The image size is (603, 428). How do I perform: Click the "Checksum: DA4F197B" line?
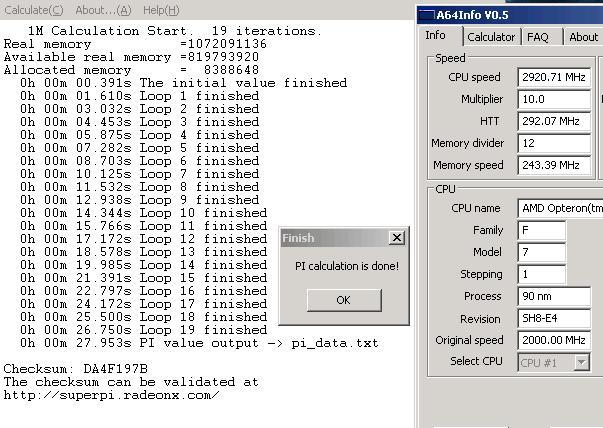(76, 369)
